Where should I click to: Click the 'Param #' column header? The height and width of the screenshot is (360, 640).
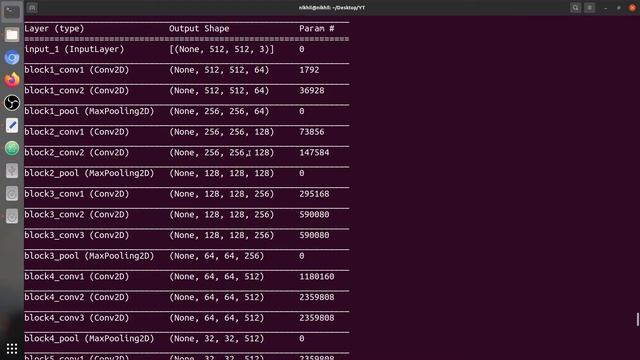tap(317, 29)
